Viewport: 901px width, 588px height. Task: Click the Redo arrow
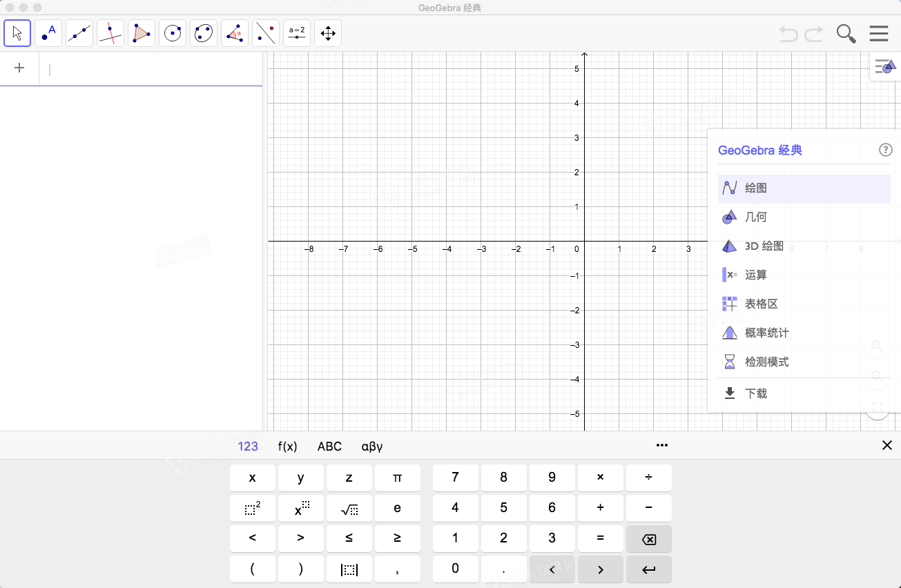[814, 33]
